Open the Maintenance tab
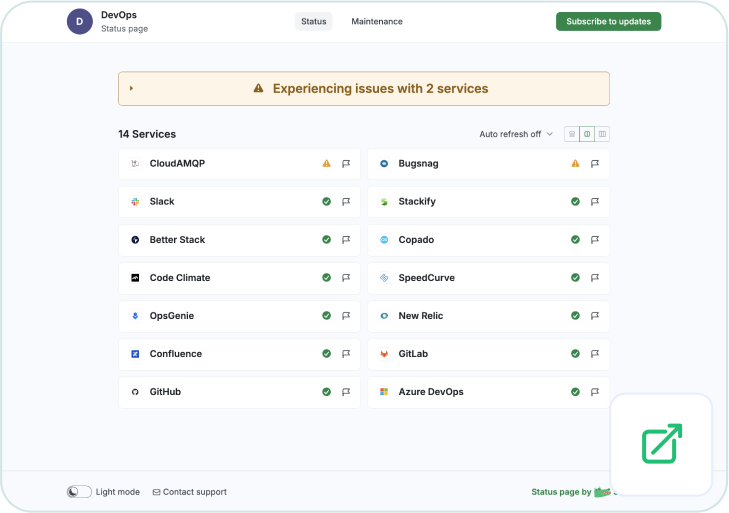Screen dimensions: 729x513 pos(377,21)
